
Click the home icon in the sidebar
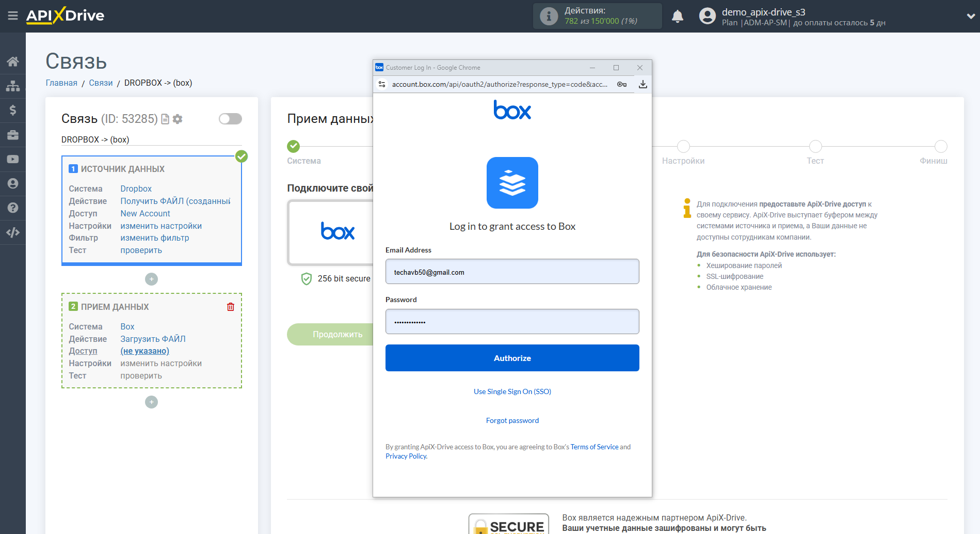point(13,61)
